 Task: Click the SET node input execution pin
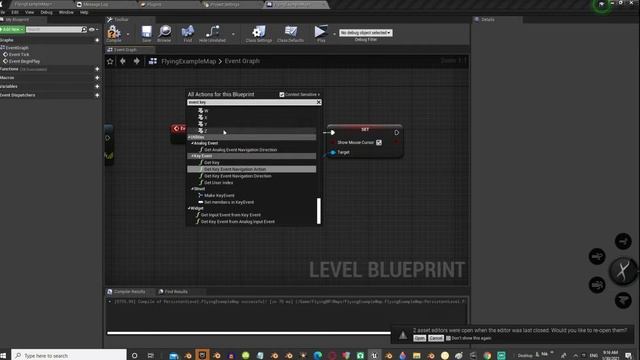[x=333, y=132]
